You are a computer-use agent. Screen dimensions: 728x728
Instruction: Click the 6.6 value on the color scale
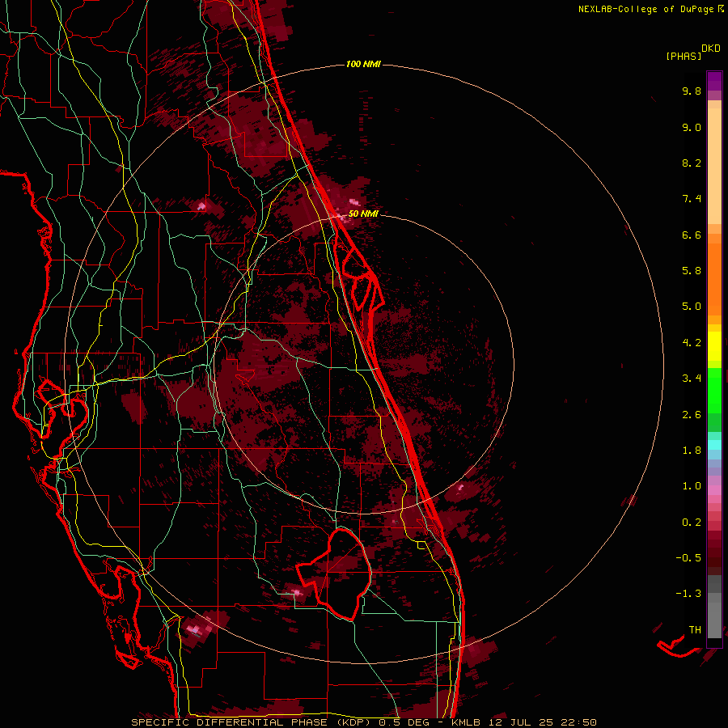point(692,235)
